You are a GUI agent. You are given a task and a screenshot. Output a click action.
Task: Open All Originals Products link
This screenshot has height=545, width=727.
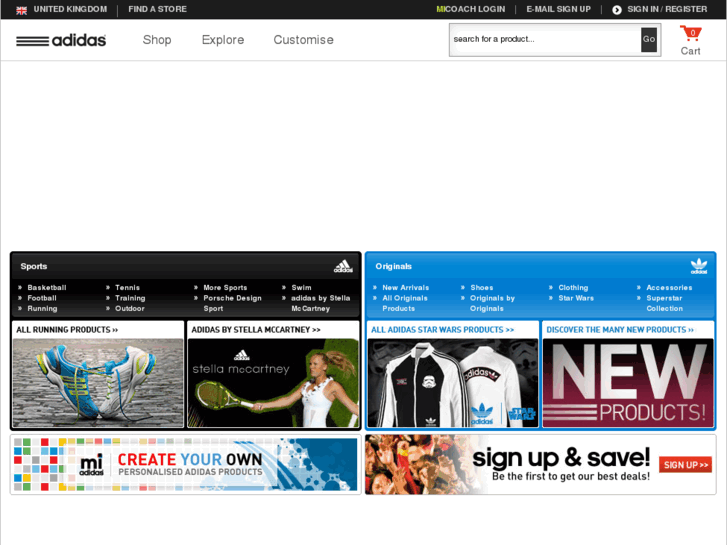point(405,303)
